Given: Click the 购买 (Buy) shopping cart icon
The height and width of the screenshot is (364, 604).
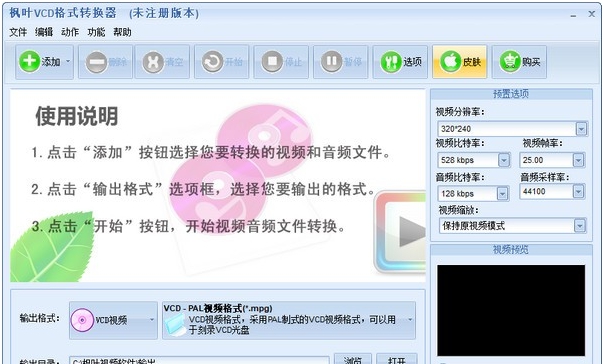Looking at the screenshot, I should point(510,62).
